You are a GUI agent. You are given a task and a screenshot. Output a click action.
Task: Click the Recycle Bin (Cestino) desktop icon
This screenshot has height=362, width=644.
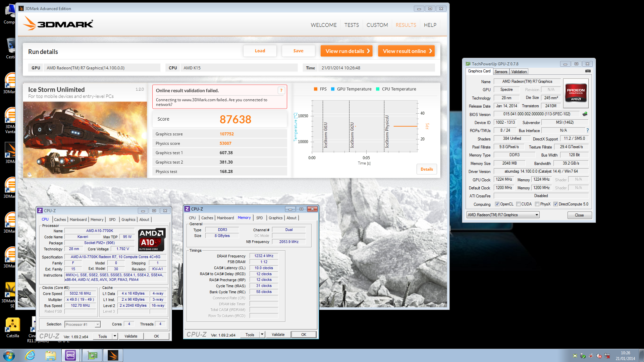point(11,48)
